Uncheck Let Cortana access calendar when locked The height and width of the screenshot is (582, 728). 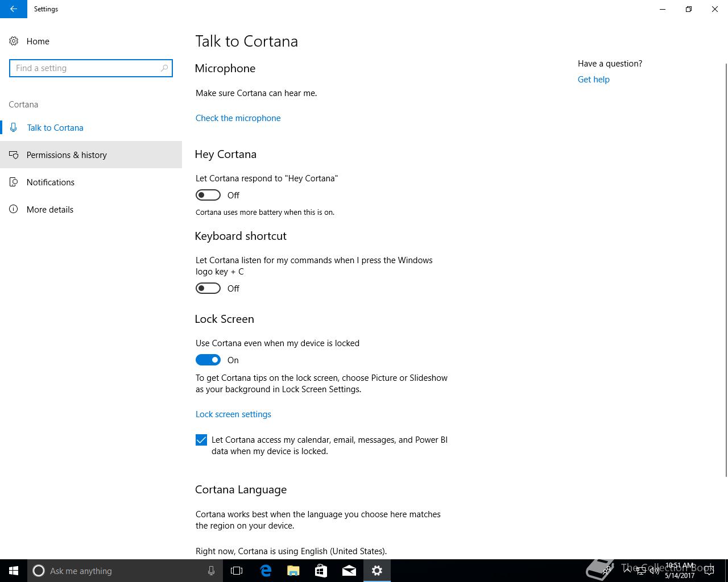[x=201, y=440]
